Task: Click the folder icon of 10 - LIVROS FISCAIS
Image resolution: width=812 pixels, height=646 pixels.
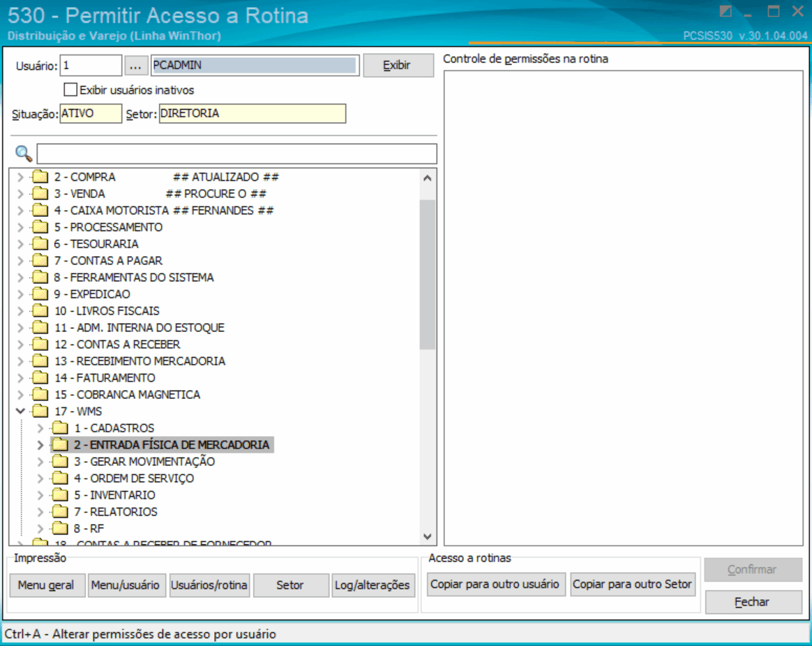Action: coord(40,311)
